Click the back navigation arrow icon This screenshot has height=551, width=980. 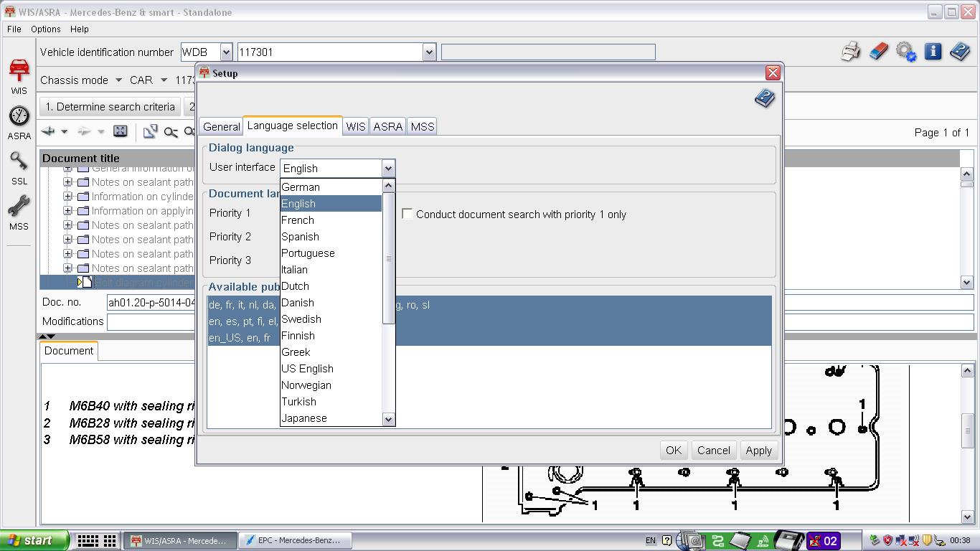(x=48, y=131)
